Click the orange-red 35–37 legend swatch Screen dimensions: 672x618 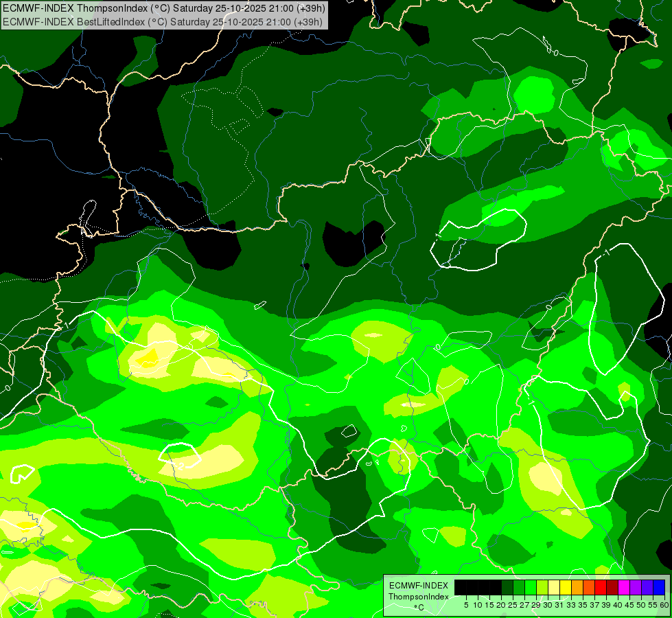tap(589, 587)
